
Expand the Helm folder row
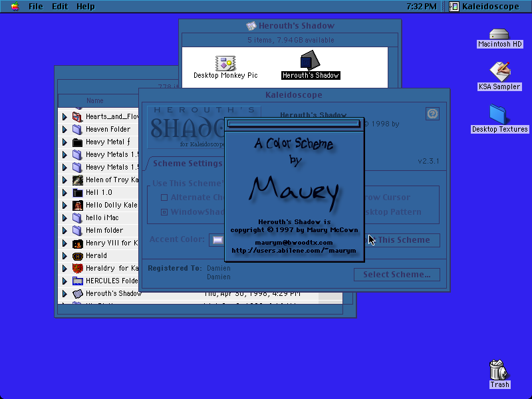pos(65,230)
